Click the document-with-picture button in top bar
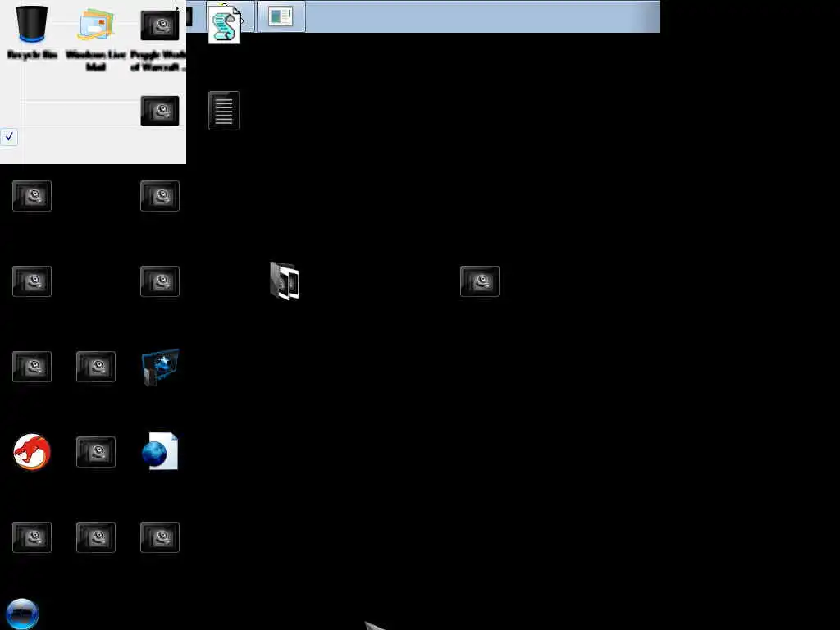Viewport: 840px width, 630px height. 281,16
